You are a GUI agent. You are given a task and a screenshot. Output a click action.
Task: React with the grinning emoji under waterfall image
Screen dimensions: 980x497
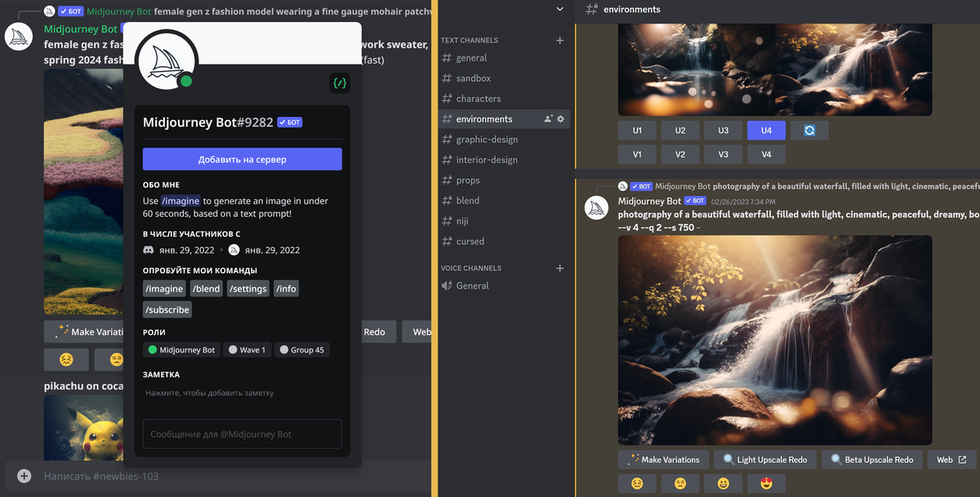723,483
